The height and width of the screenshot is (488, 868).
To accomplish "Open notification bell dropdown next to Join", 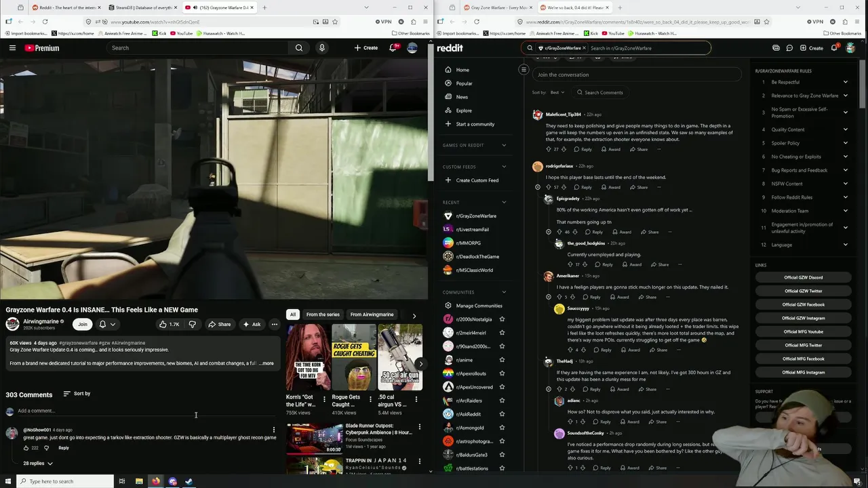I will [x=107, y=324].
